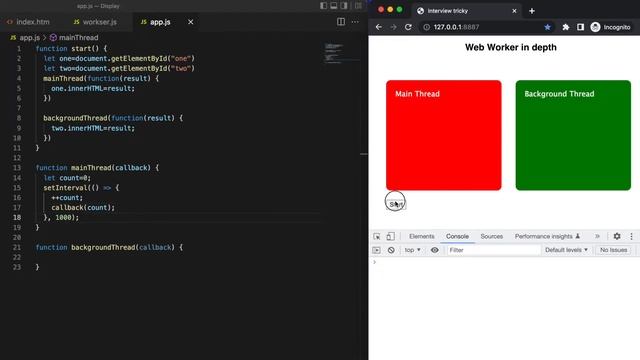Reload the browser page
Viewport: 640px width, 360px height.
tap(408, 27)
